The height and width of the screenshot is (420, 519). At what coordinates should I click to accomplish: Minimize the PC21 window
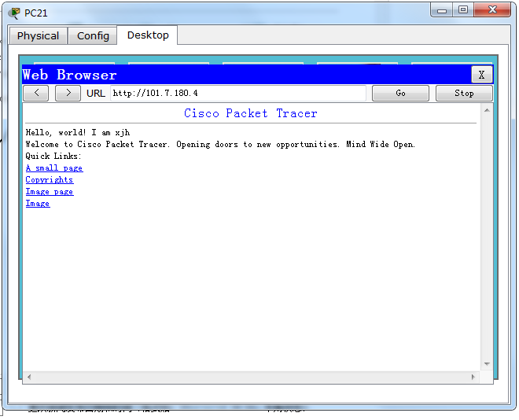pyautogui.click(x=442, y=10)
